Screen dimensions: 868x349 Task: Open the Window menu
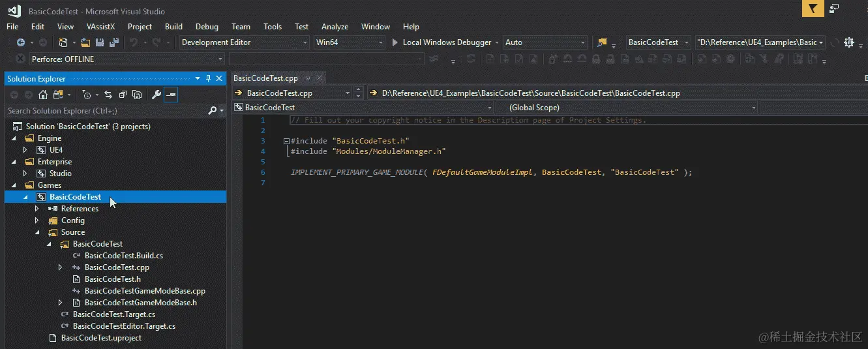tap(376, 27)
